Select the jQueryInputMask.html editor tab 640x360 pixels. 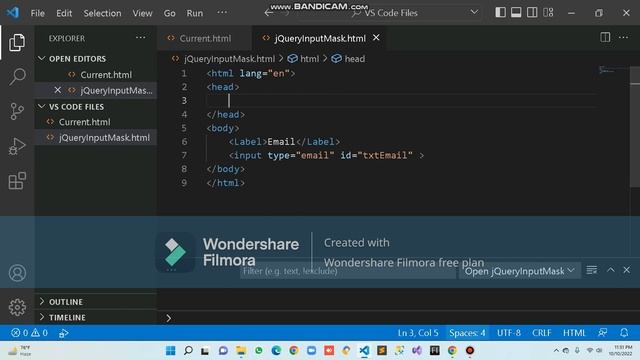(320, 38)
